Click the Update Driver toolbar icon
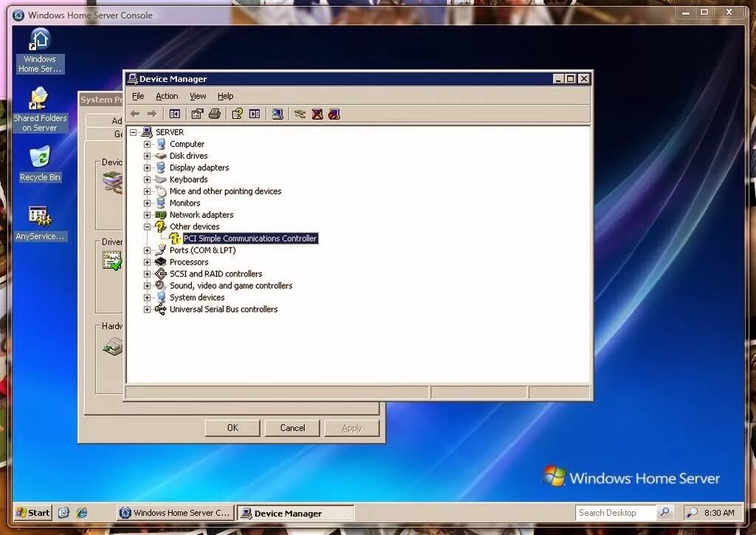 300,114
